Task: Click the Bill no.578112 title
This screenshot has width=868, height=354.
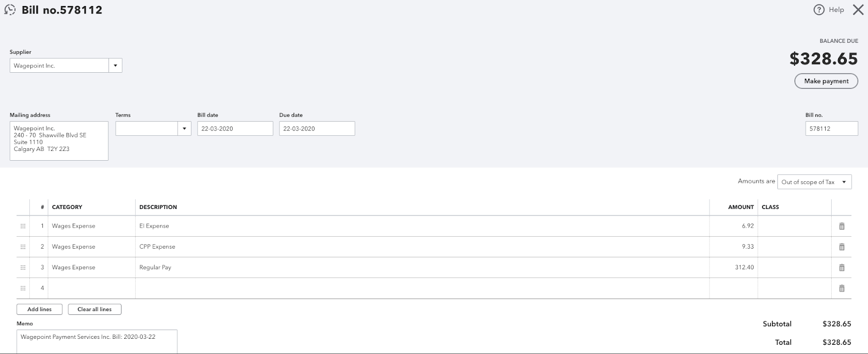Action: (x=62, y=10)
